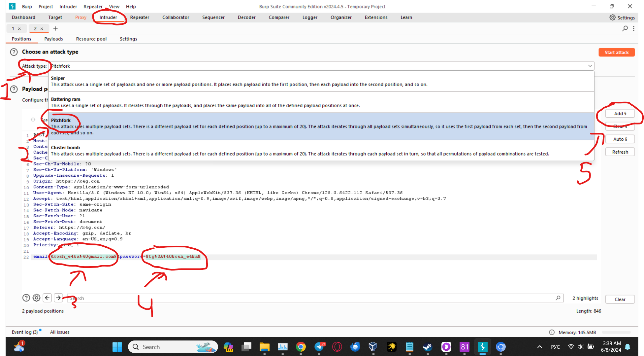Open the Help menu
644x356 pixels.
[x=131, y=7]
